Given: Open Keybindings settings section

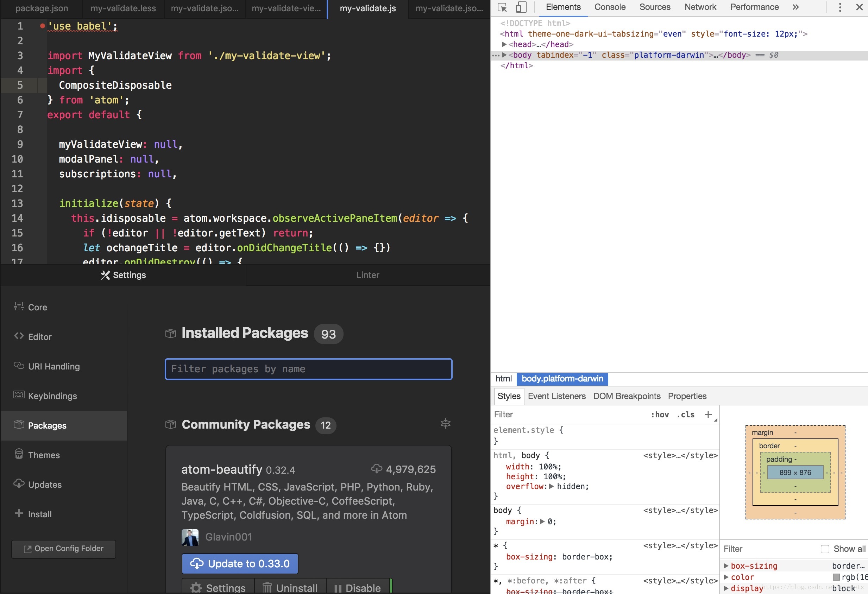Looking at the screenshot, I should 63,396.
